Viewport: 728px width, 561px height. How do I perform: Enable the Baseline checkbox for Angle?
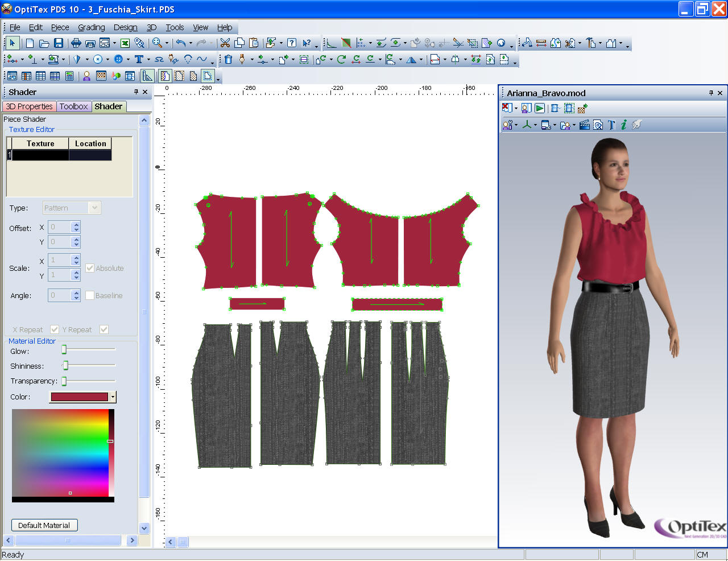[x=90, y=295]
